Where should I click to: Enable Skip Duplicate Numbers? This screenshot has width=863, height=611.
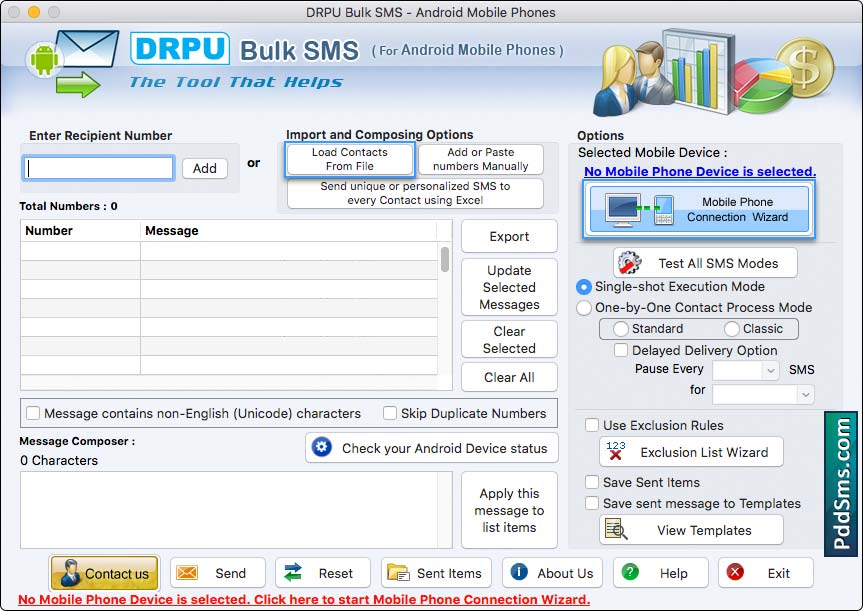coord(390,413)
